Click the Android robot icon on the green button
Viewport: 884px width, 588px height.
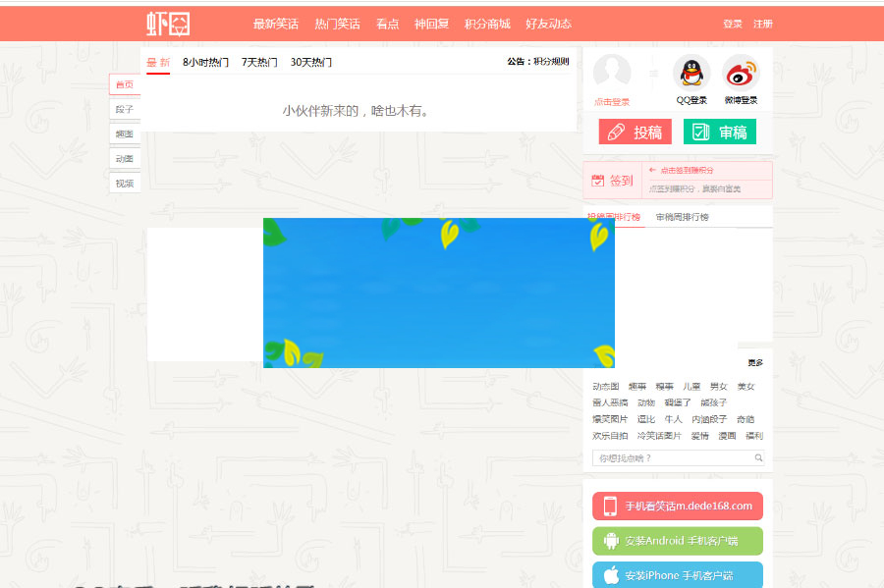click(x=610, y=541)
